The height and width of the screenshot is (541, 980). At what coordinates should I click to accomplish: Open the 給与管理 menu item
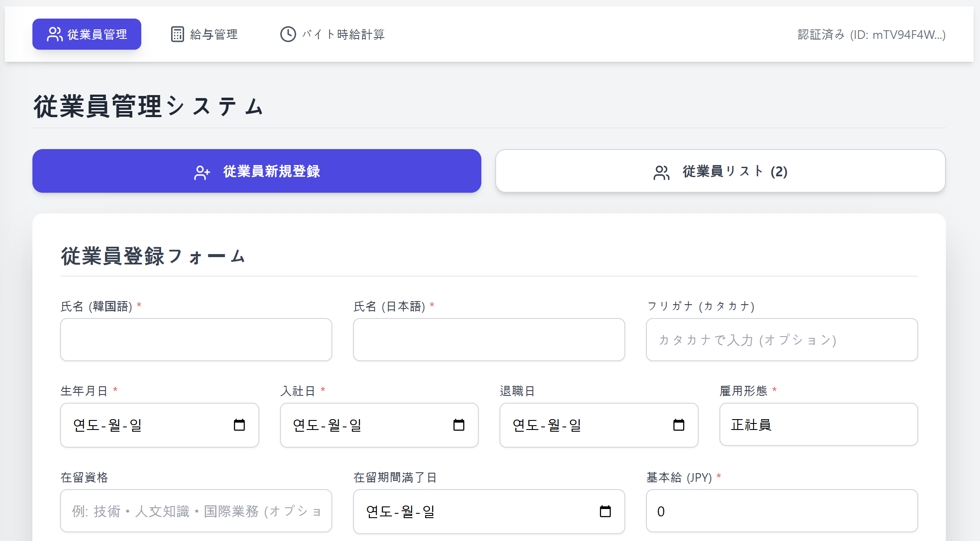point(203,34)
